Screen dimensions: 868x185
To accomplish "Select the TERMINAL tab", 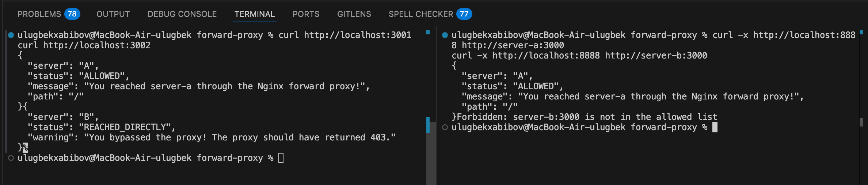I will pos(255,14).
